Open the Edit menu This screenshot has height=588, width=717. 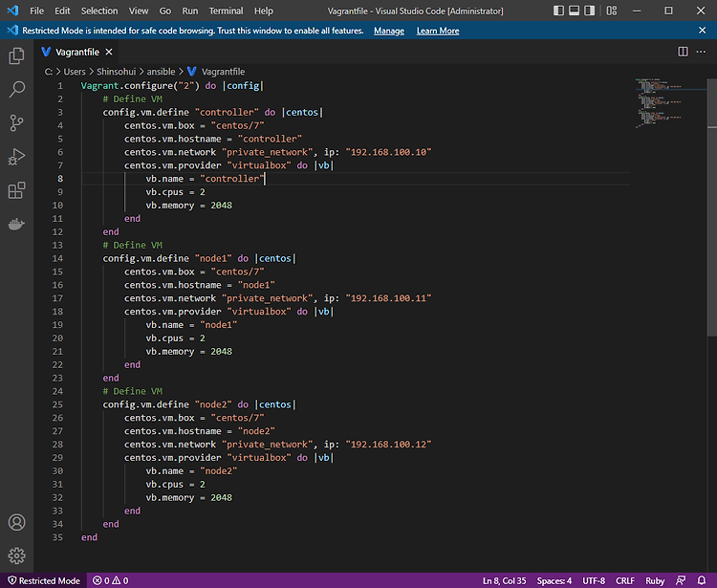(62, 11)
